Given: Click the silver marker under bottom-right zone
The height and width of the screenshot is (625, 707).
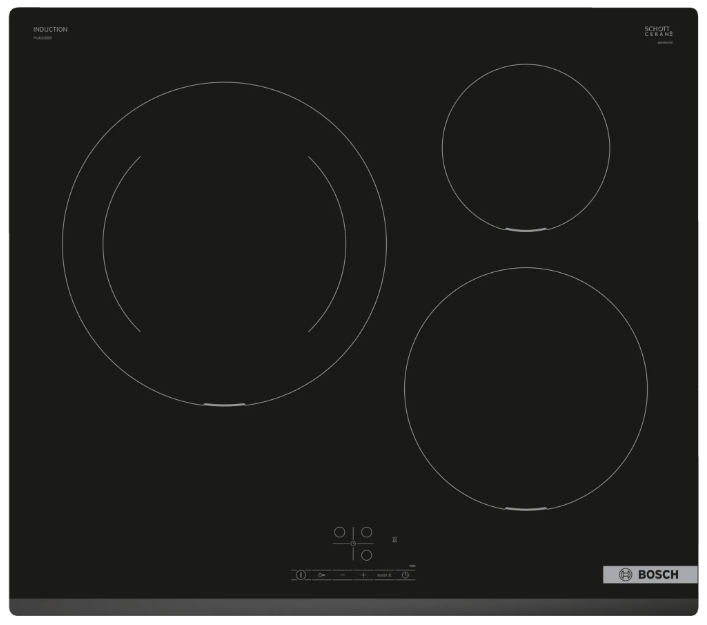Looking at the screenshot, I should pos(525,510).
